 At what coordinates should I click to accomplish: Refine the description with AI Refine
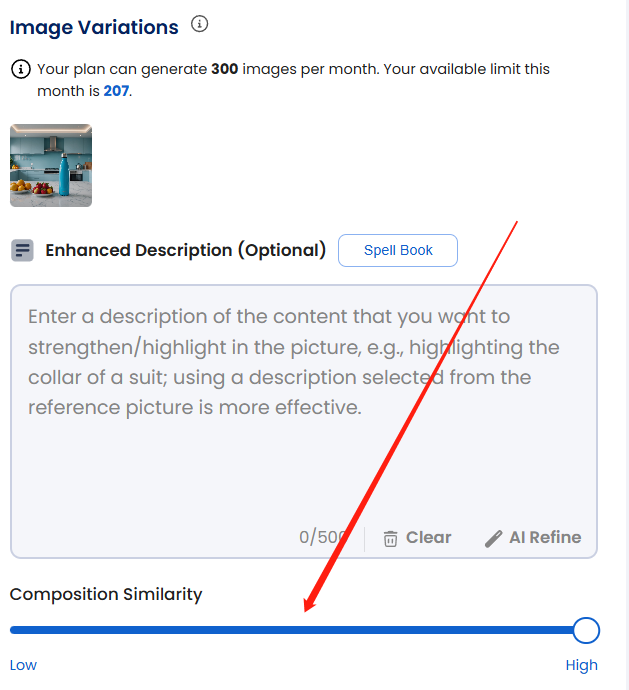click(533, 538)
